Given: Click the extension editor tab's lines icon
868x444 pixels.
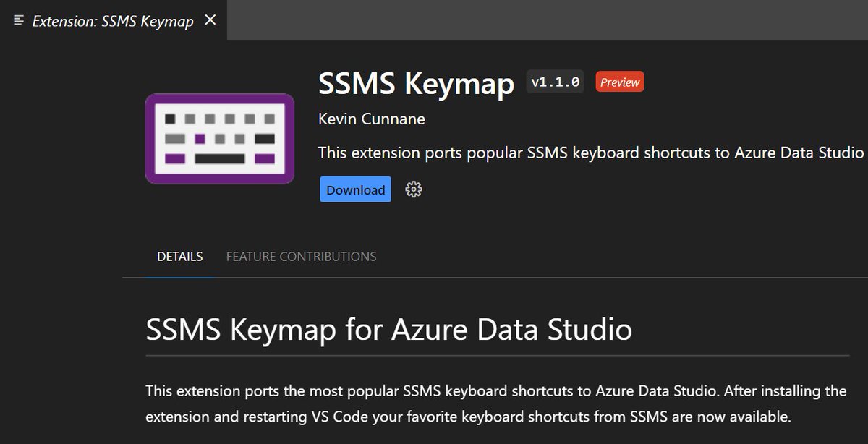Looking at the screenshot, I should click(x=20, y=20).
